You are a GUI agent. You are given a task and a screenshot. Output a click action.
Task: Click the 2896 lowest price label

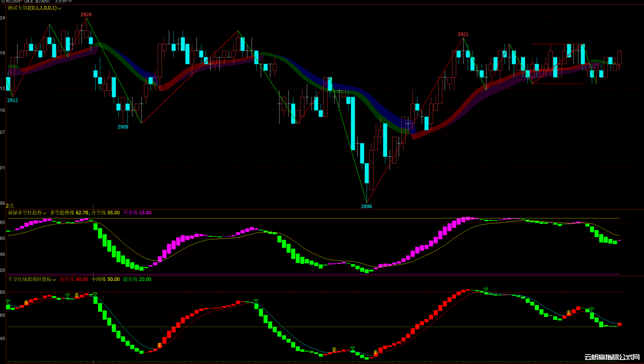click(x=366, y=207)
